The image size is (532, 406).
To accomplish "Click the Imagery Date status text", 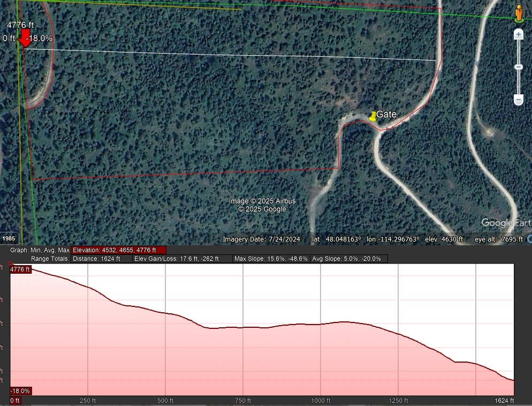I will tap(261, 239).
